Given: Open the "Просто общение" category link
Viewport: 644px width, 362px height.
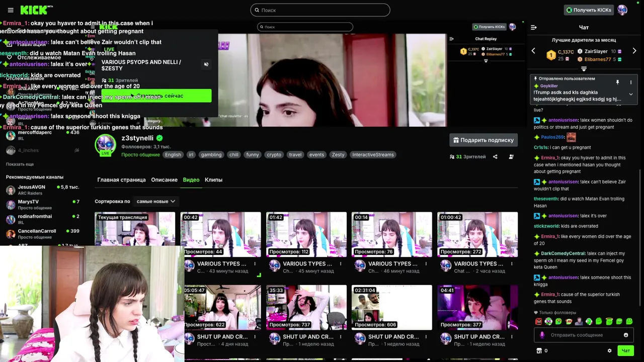Looking at the screenshot, I should (140, 155).
